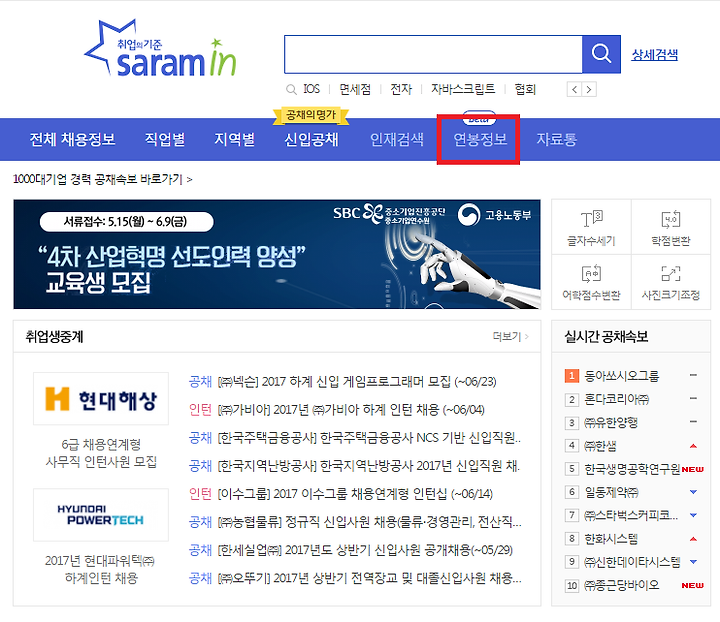The height and width of the screenshot is (622, 720).
Task: Open 2017년 현대파워텍 하계인턴 채용
Action: (101, 569)
